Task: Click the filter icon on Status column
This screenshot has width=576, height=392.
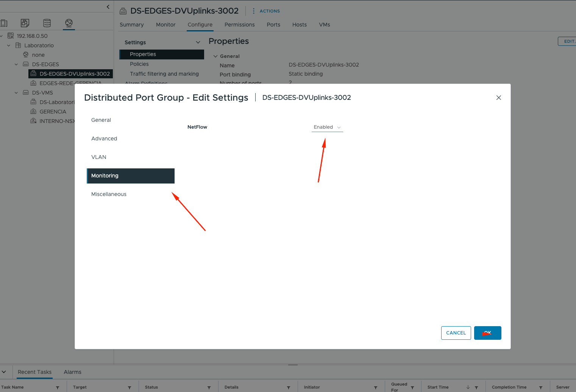Action: tap(209, 387)
